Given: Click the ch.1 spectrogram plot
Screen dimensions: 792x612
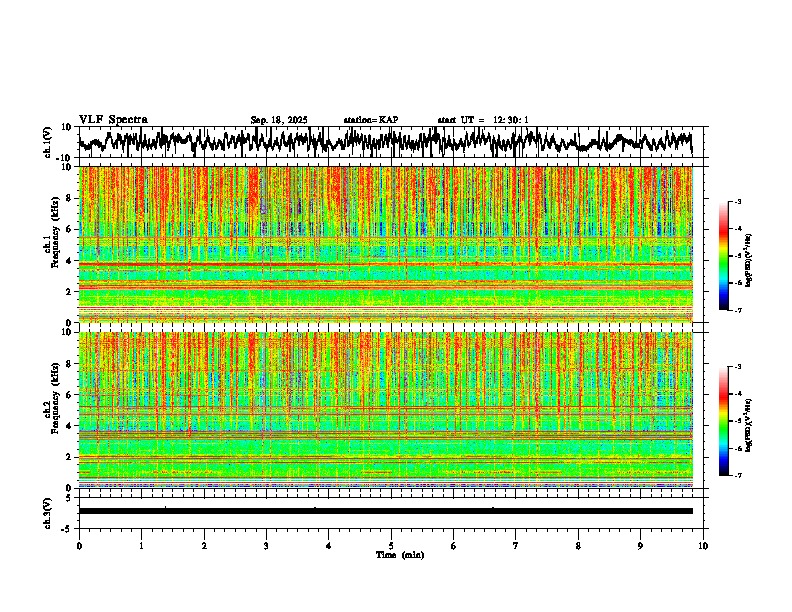Looking at the screenshot, I should (386, 244).
